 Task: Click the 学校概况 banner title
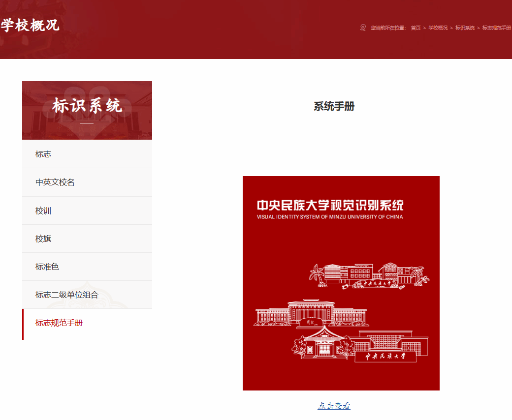[x=30, y=25]
